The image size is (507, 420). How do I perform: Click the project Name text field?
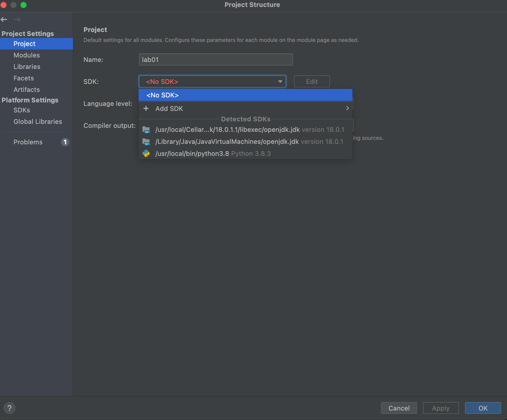coord(215,60)
